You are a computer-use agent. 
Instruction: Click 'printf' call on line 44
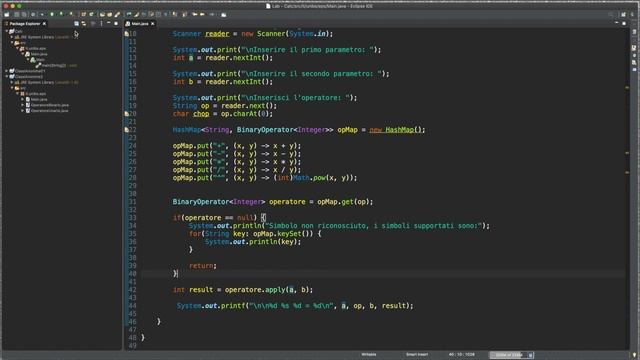(233, 306)
